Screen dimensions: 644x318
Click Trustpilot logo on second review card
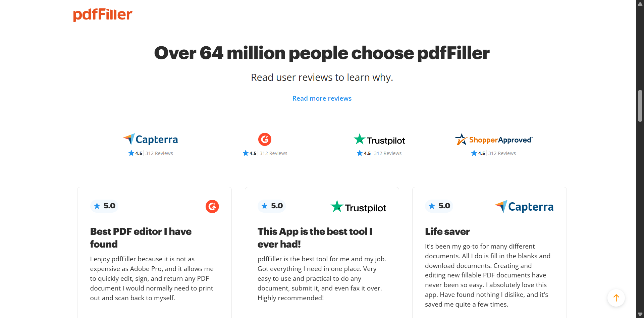pos(358,207)
